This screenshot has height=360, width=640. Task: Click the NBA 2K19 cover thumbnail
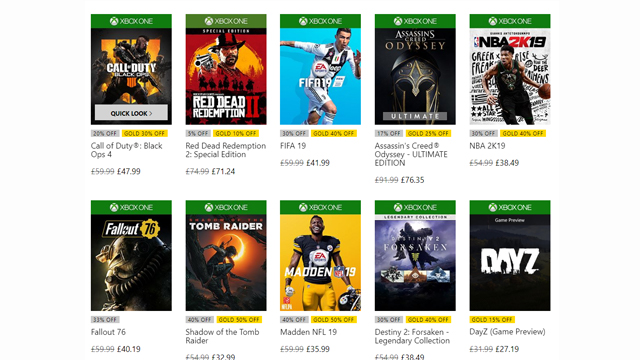(x=510, y=76)
